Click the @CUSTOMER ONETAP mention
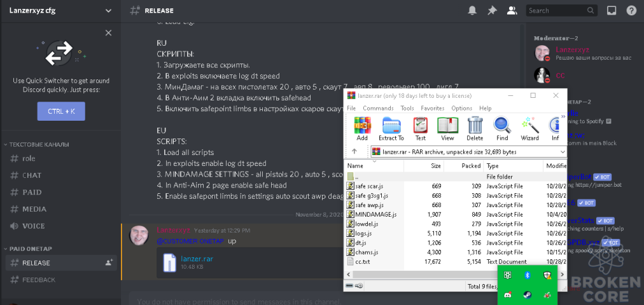The width and height of the screenshot is (644, 305). (190, 241)
